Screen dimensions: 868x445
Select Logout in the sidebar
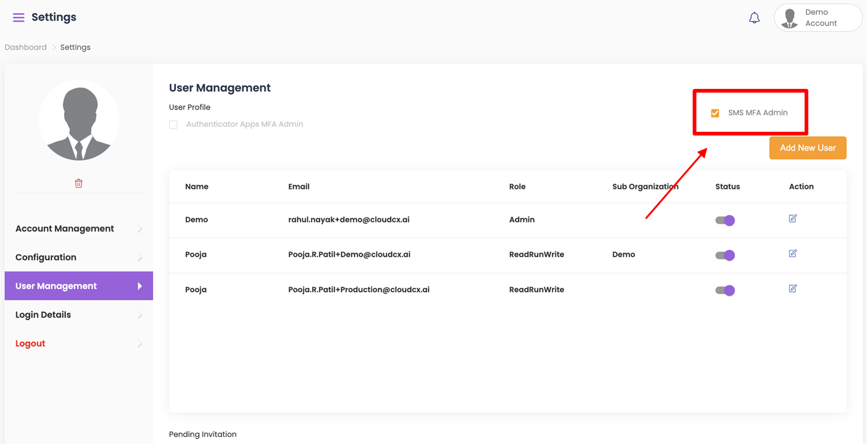30,344
